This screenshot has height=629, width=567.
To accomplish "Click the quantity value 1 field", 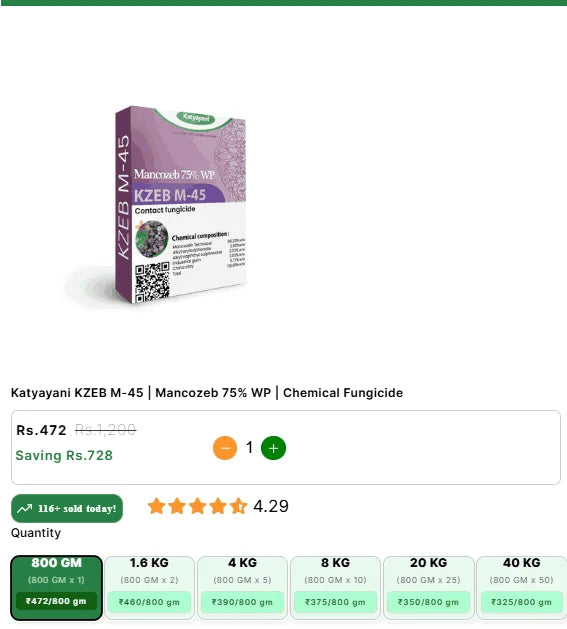I will (249, 447).
